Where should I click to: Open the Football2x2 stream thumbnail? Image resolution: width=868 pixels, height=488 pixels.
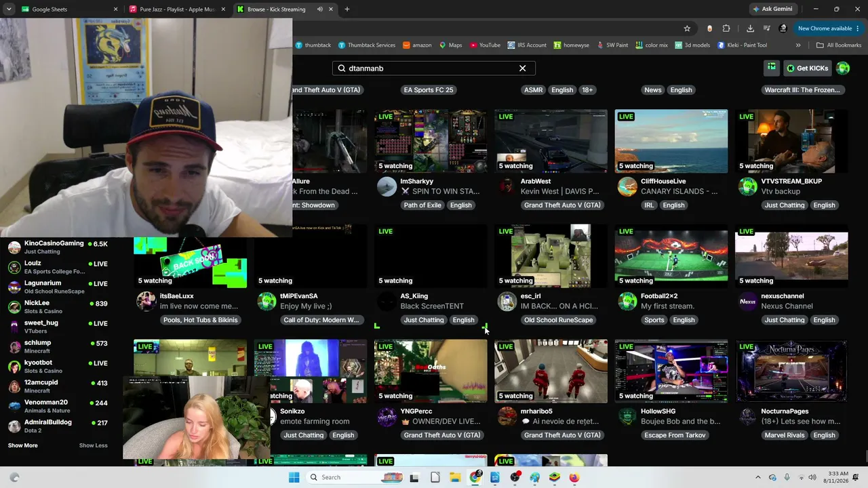pos(671,256)
